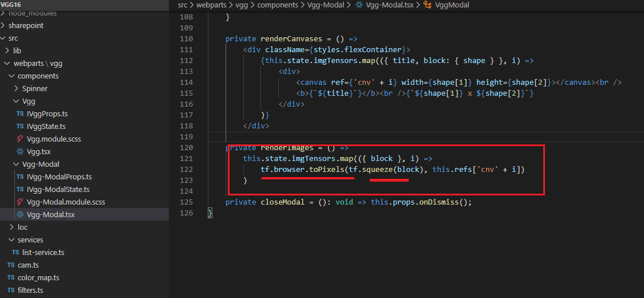Viewport: 644px width, 298px height.
Task: Click the React icon in the breadcrumb bar
Action: coord(358,5)
